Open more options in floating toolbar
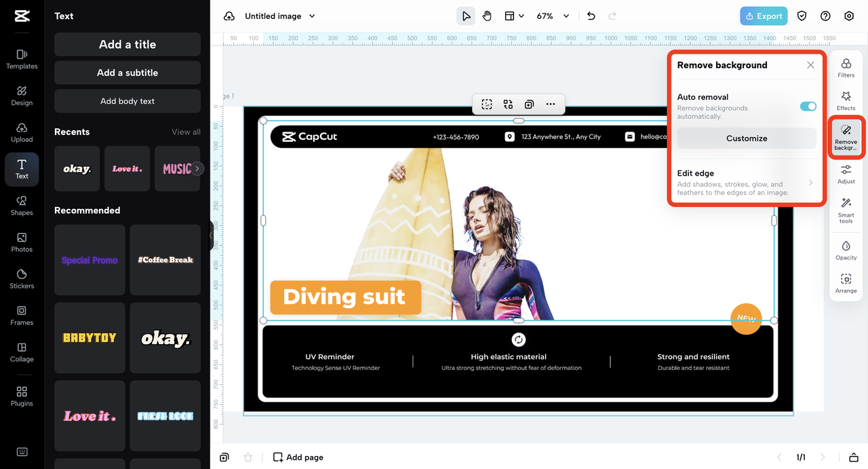 tap(551, 104)
